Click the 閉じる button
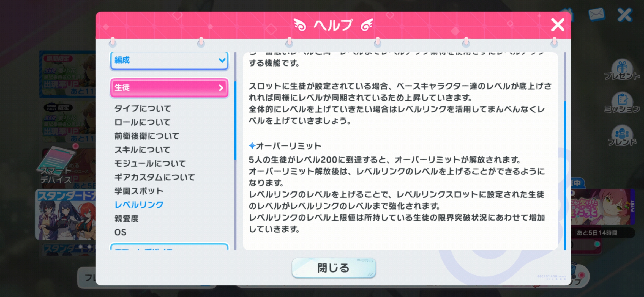 [334, 268]
